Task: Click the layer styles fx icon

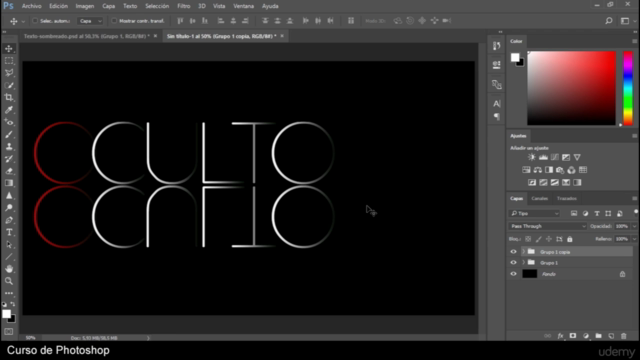Action: (560, 336)
